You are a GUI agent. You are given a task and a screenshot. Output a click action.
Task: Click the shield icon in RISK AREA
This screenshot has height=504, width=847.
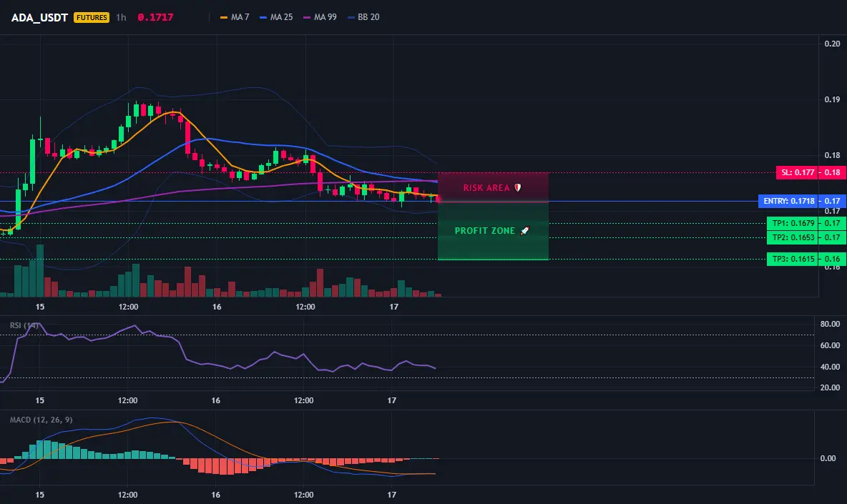point(517,188)
